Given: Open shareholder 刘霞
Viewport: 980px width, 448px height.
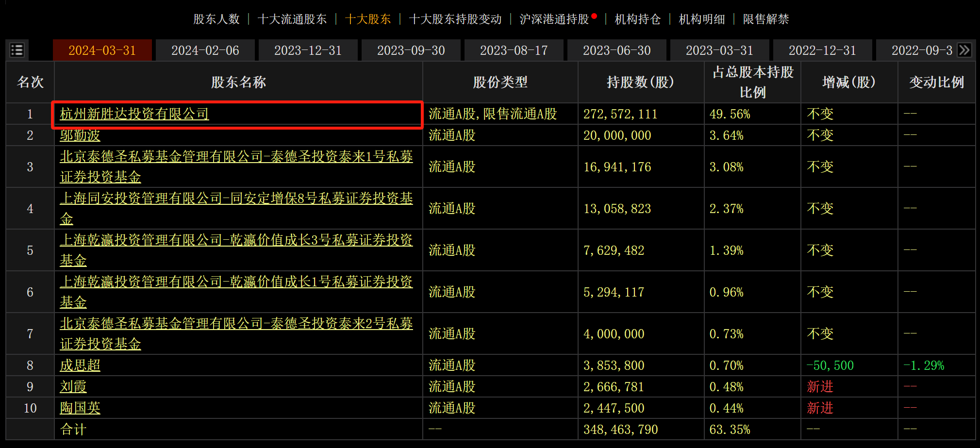Looking at the screenshot, I should pos(73,387).
